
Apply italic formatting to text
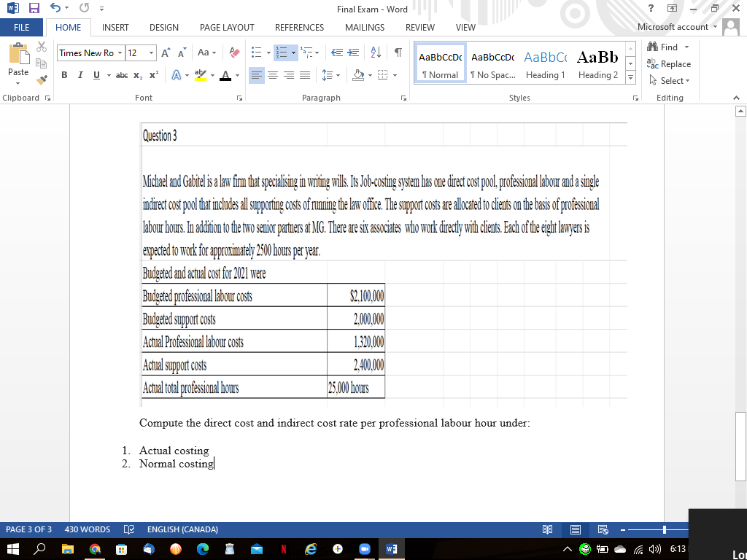(80, 74)
